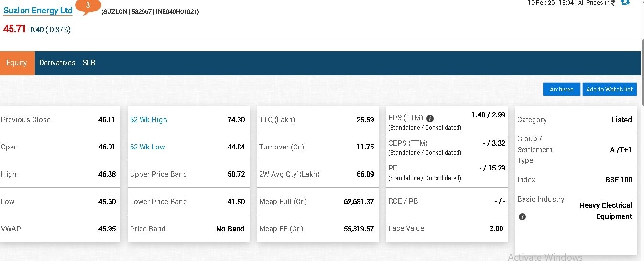Open the Suzlon Energy Ltd company link
This screenshot has width=644, height=261.
pyautogui.click(x=38, y=11)
